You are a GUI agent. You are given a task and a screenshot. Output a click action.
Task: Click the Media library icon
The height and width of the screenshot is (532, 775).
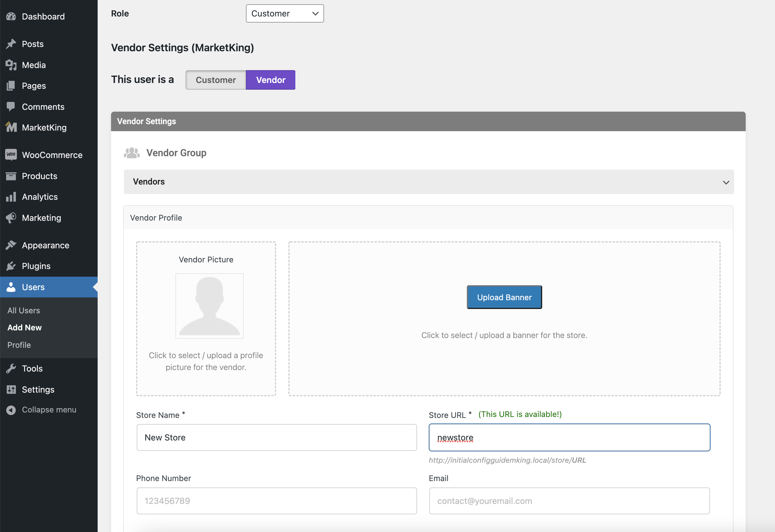click(11, 65)
